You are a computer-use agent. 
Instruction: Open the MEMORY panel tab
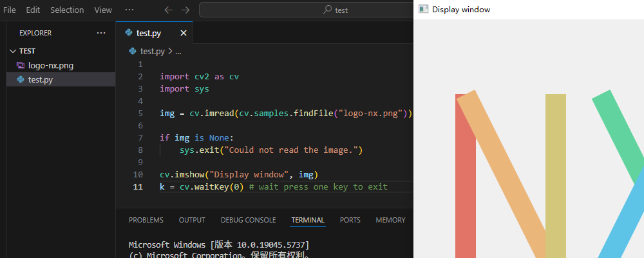point(390,220)
